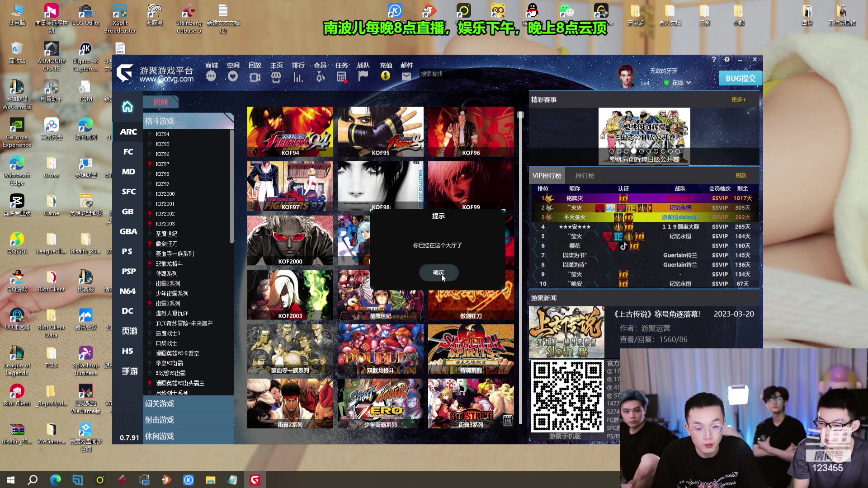Click the 无敌的牙牙 user avatar

627,76
